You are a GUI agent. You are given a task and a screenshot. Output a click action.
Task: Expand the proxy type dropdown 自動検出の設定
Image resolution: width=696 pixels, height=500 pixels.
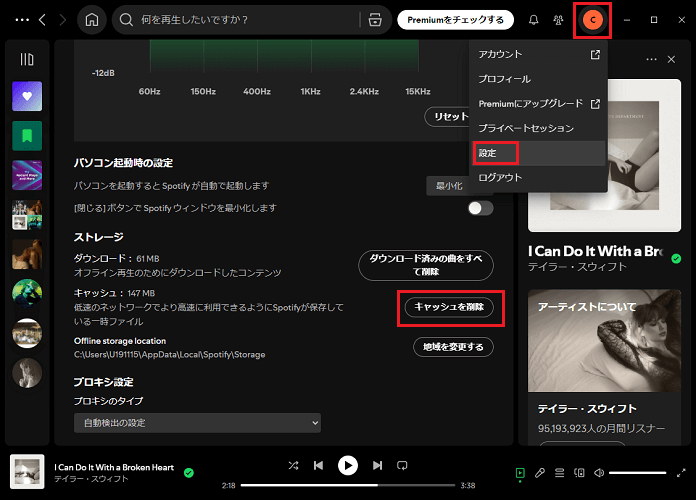(x=197, y=423)
